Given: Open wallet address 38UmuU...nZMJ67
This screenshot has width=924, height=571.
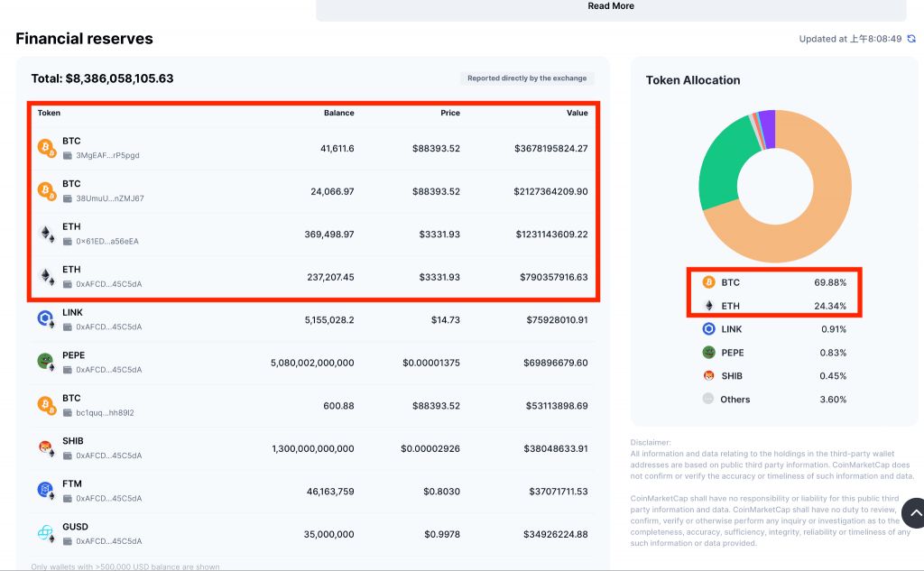Looking at the screenshot, I should (109, 198).
